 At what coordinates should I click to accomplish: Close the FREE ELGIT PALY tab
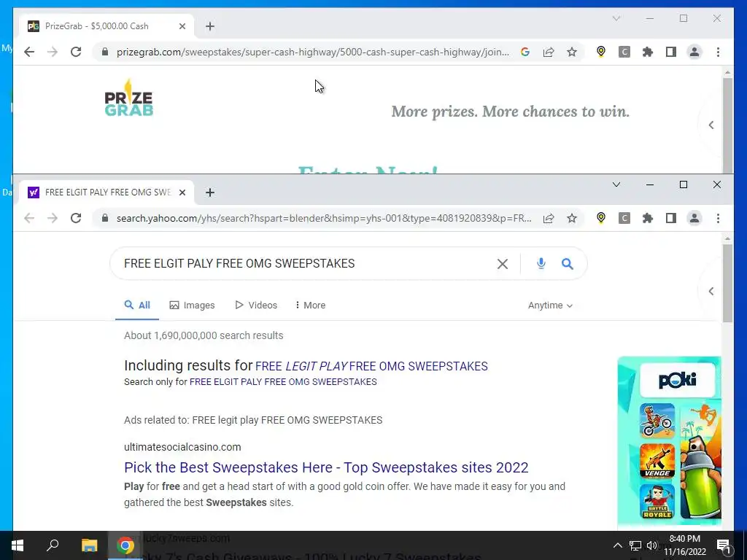coord(182,192)
